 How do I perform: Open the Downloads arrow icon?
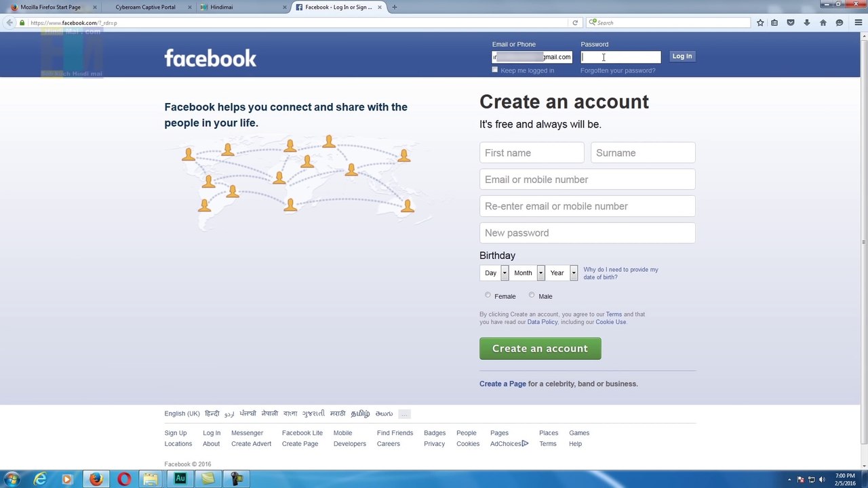point(806,22)
